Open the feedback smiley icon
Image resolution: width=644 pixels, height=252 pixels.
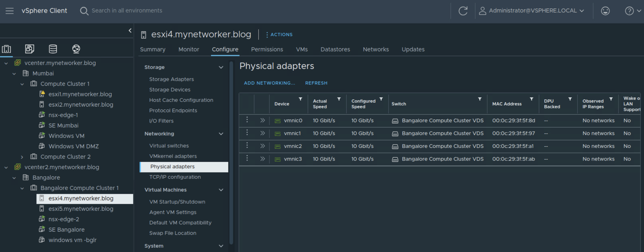tap(605, 11)
